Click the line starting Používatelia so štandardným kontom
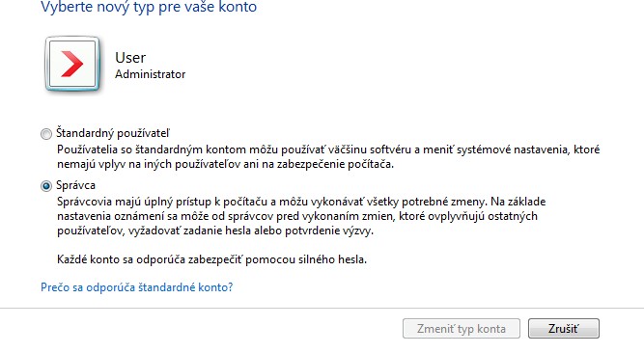 pyautogui.click(x=328, y=149)
